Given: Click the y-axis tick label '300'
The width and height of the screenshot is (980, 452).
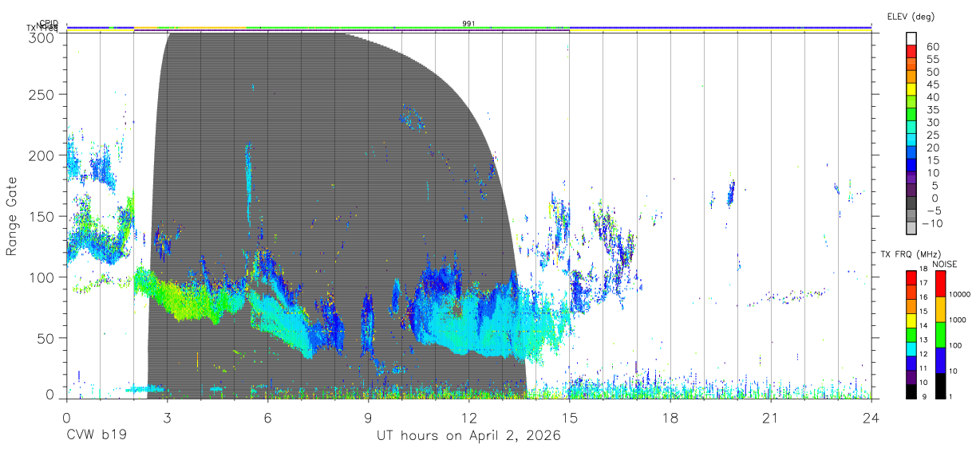Looking at the screenshot, I should pyautogui.click(x=42, y=37).
